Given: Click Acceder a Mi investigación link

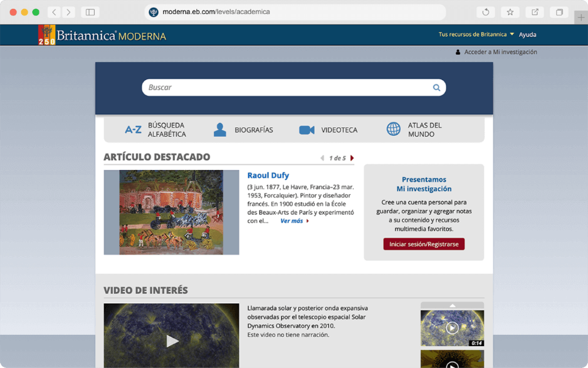Looking at the screenshot, I should click(x=500, y=52).
